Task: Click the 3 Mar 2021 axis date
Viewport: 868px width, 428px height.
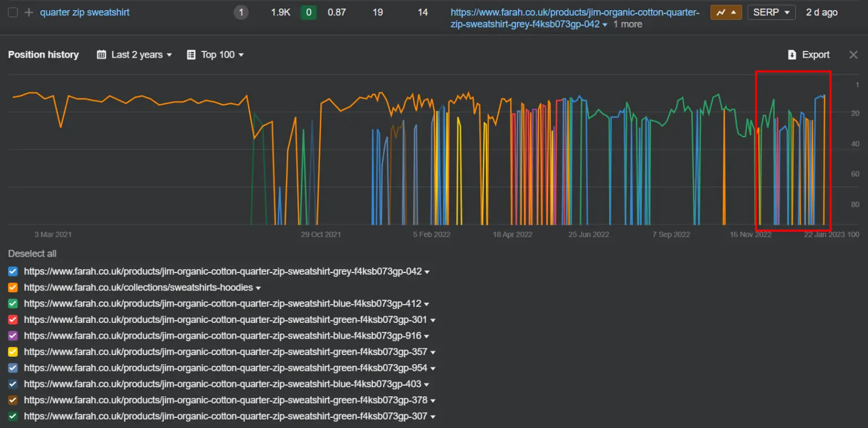Action: [53, 234]
